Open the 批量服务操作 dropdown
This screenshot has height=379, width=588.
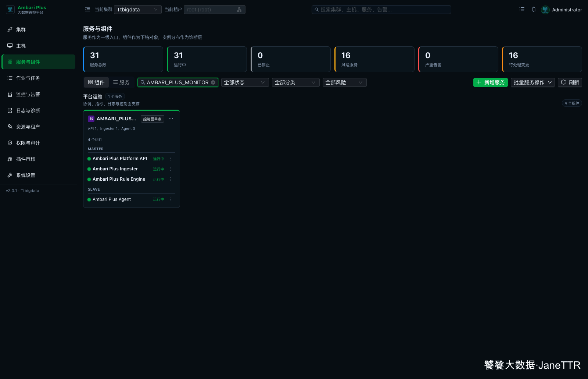[x=533, y=82]
